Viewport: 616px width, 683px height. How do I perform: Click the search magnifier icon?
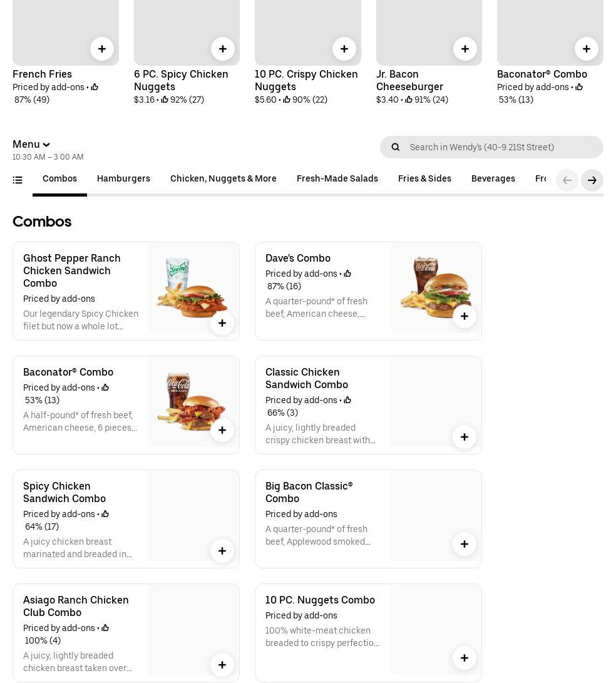pyautogui.click(x=395, y=147)
